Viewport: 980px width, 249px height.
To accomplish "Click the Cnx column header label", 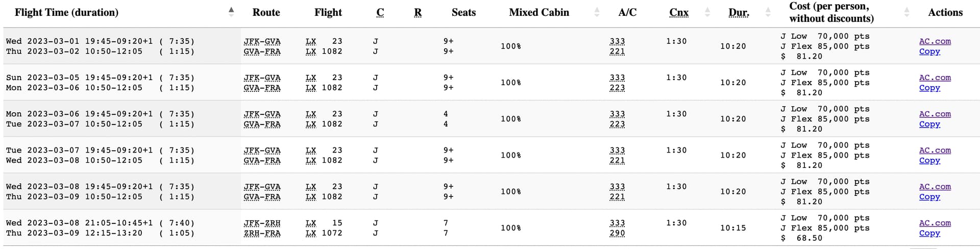I will [679, 12].
